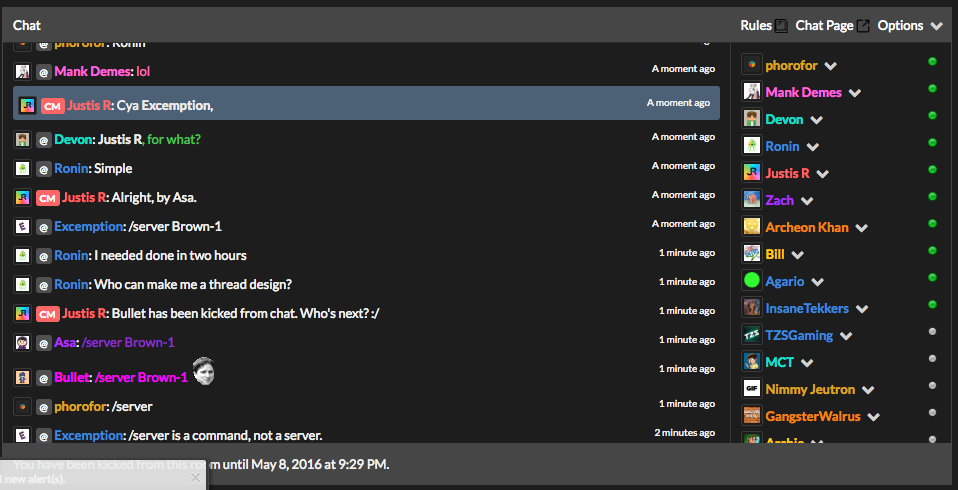Open Chat Page in external window

863,26
